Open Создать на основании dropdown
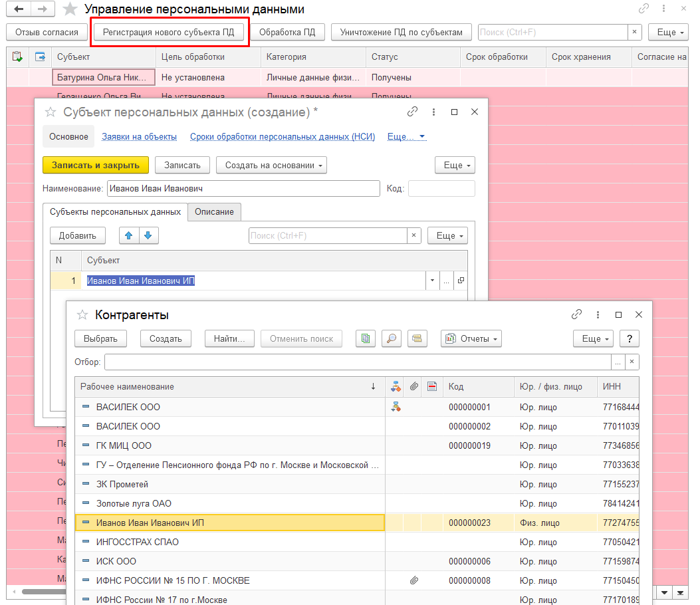This screenshot has width=700, height=605. click(271, 165)
